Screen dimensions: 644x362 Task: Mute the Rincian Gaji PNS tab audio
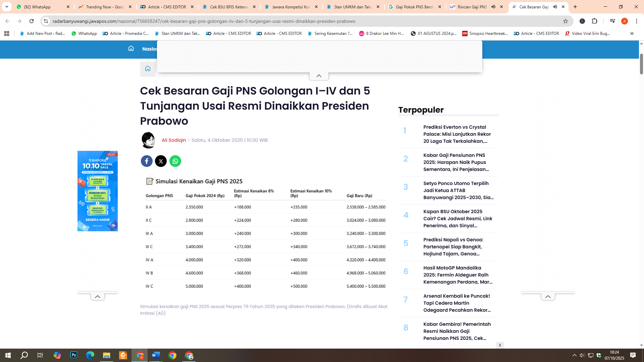pos(493,7)
